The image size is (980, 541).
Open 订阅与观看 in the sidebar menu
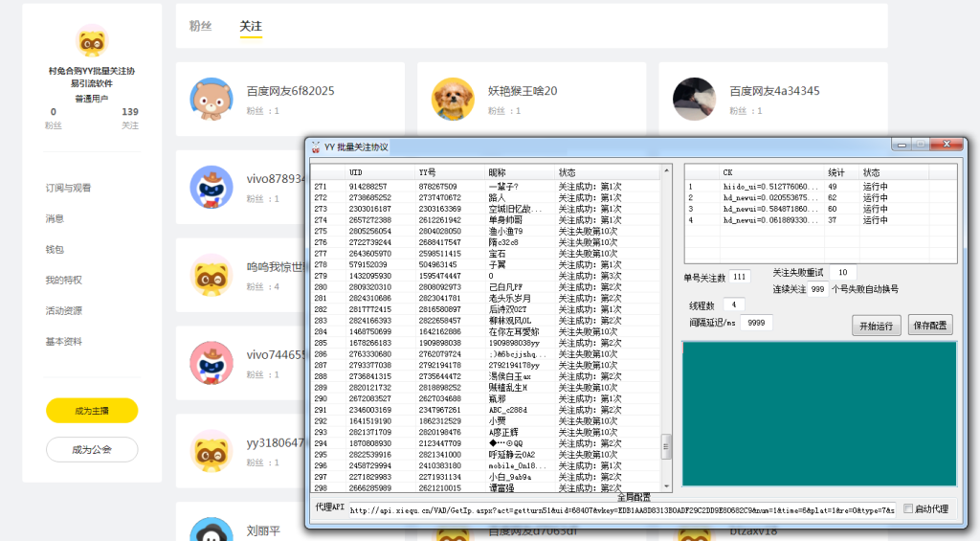point(68,188)
